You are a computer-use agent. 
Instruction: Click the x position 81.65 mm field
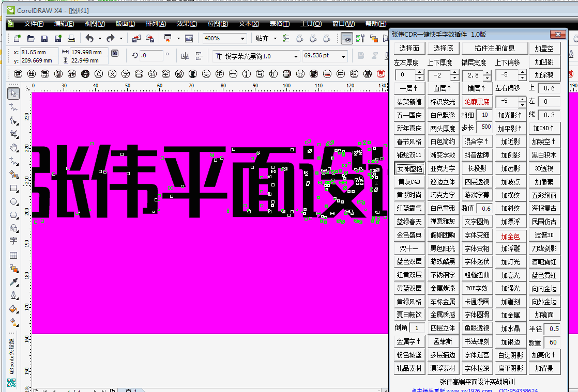click(39, 52)
